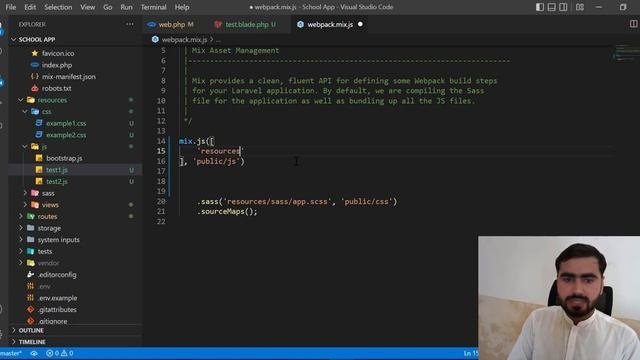640x360 pixels.
Task: Collapse the js folder
Action: [x=44, y=146]
